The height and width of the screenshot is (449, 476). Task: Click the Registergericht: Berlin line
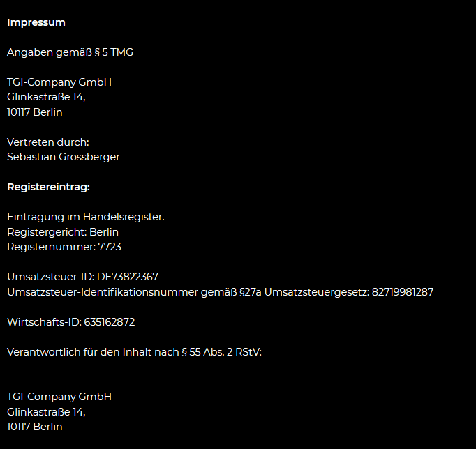tap(63, 232)
